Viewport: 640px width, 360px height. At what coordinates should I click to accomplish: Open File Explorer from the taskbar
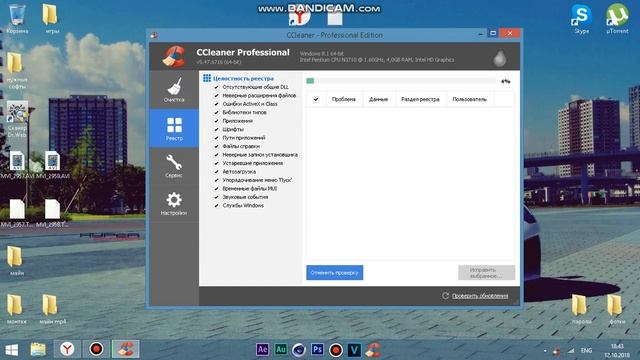pyautogui.click(x=38, y=349)
